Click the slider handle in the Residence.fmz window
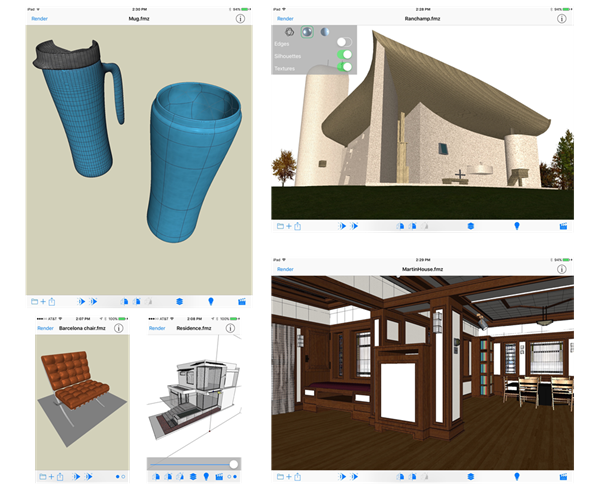Image resolution: width=609 pixels, height=490 pixels. pos(234,464)
